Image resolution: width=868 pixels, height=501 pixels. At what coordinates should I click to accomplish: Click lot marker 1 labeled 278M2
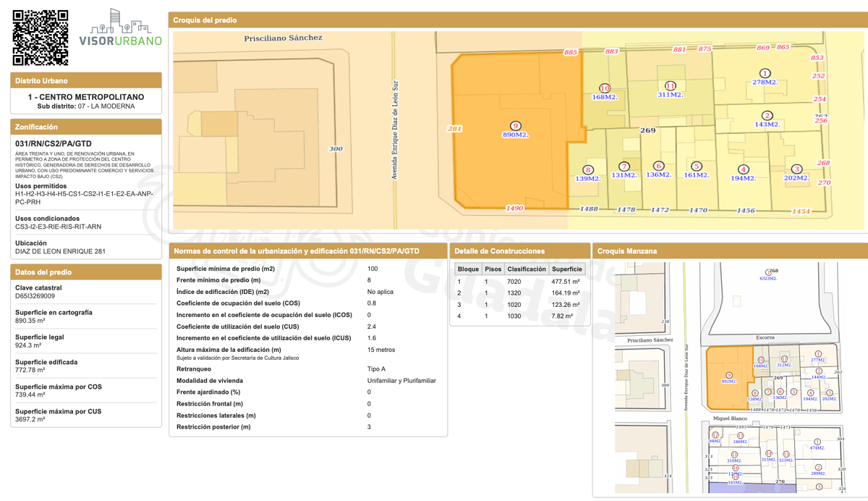[765, 73]
